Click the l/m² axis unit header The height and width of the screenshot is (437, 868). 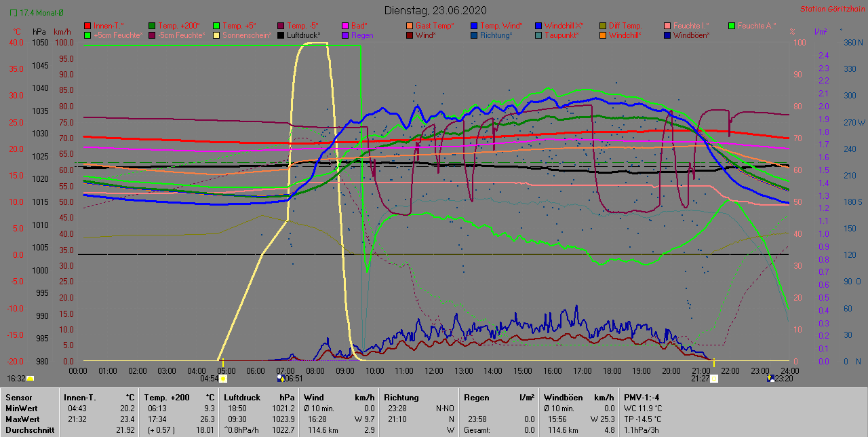point(821,32)
